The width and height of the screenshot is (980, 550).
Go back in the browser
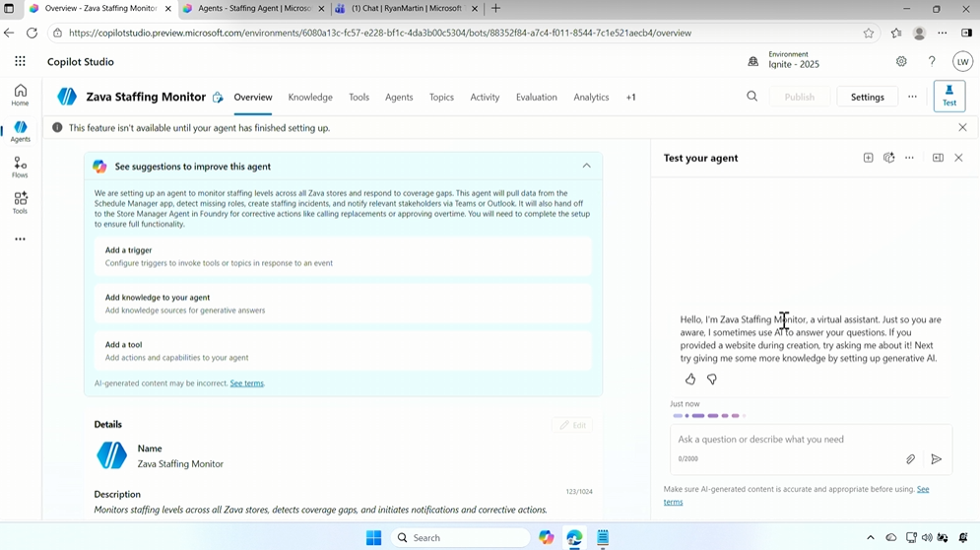9,34
